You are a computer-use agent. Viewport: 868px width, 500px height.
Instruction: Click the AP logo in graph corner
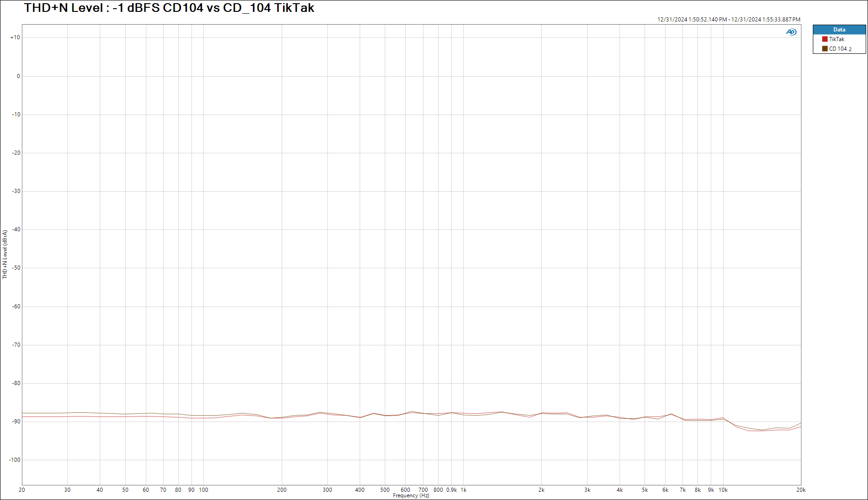[x=791, y=32]
